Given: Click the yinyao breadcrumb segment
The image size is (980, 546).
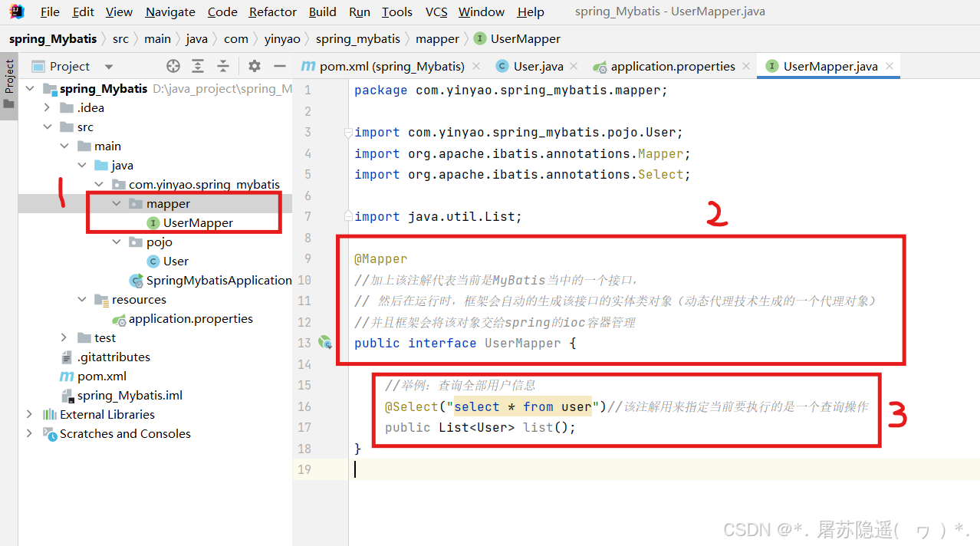Looking at the screenshot, I should (x=282, y=38).
